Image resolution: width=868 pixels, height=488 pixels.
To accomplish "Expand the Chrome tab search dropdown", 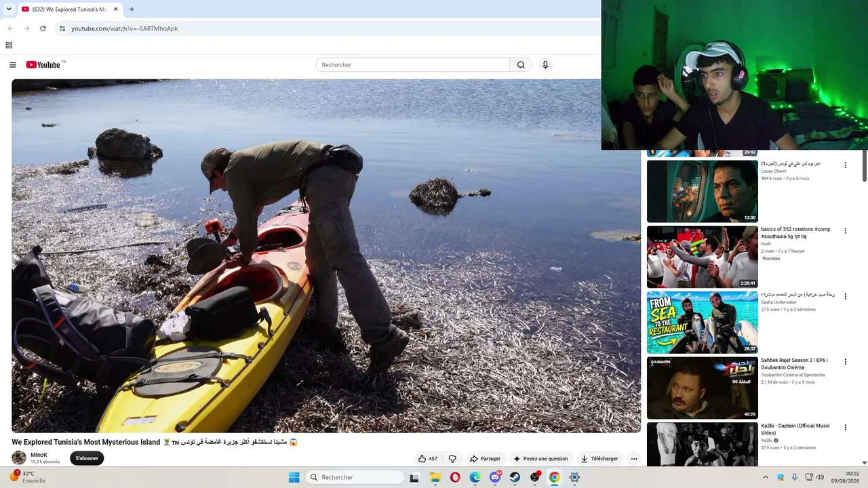I will pyautogui.click(x=9, y=9).
